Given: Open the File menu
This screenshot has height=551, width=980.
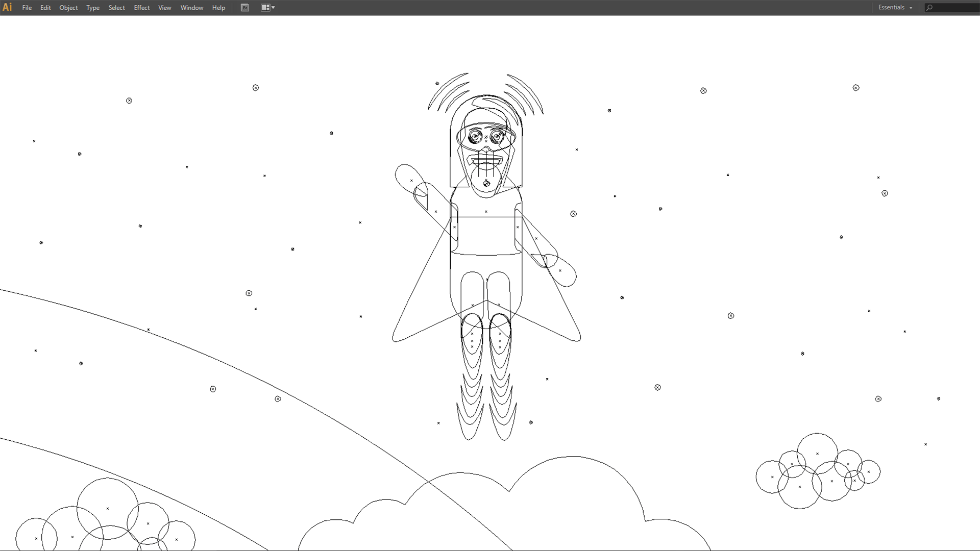Looking at the screenshot, I should pyautogui.click(x=27, y=8).
